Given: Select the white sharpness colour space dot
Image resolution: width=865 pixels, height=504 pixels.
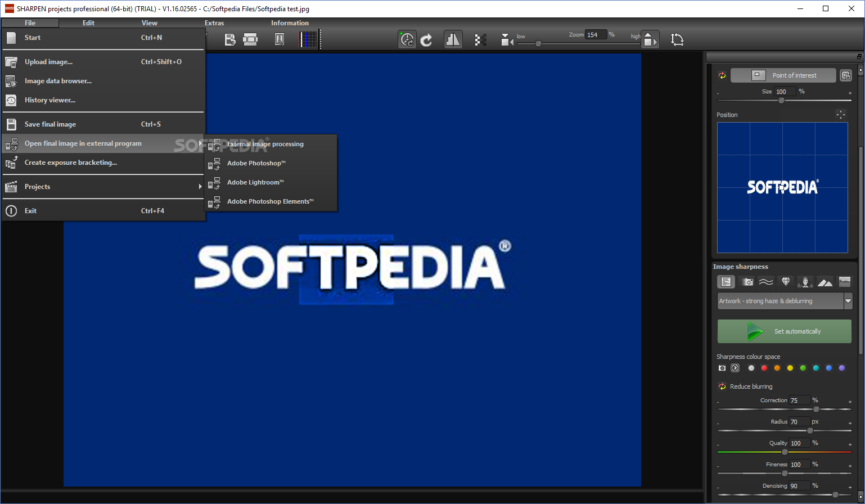Looking at the screenshot, I should coord(751,368).
